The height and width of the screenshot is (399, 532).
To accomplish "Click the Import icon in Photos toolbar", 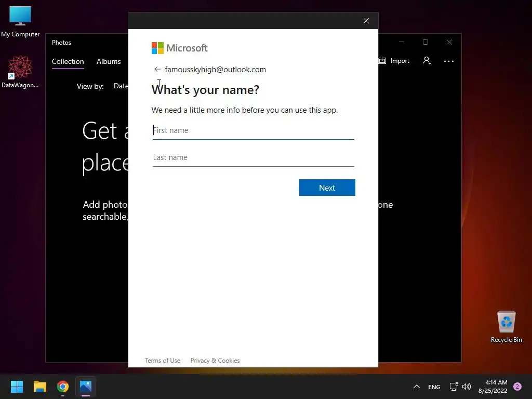I will [x=382, y=60].
